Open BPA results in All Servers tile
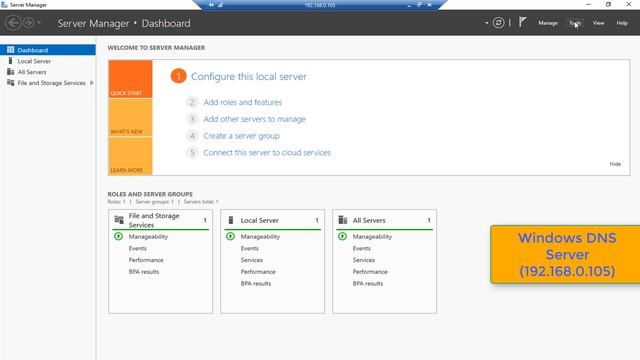This screenshot has width=640, height=360. point(368,284)
